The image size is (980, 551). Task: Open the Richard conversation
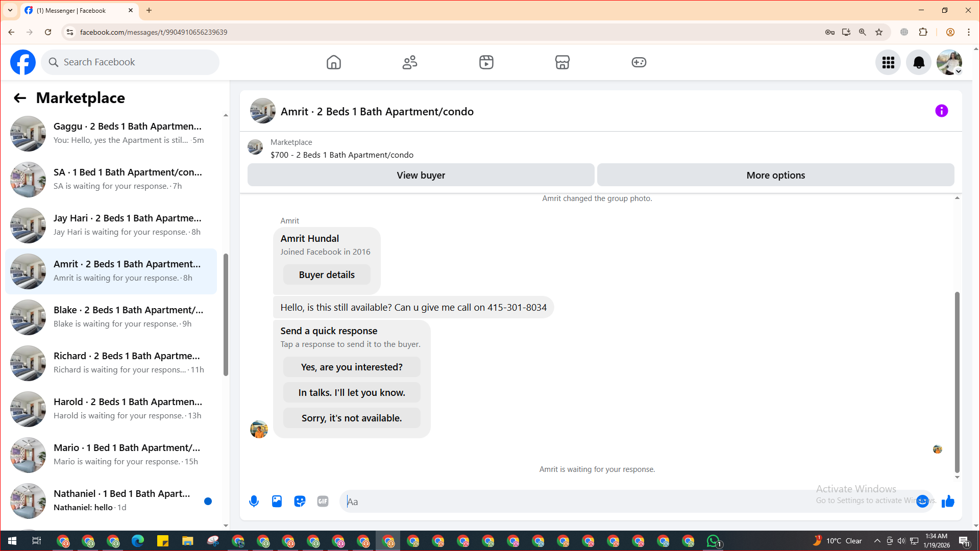pos(111,363)
